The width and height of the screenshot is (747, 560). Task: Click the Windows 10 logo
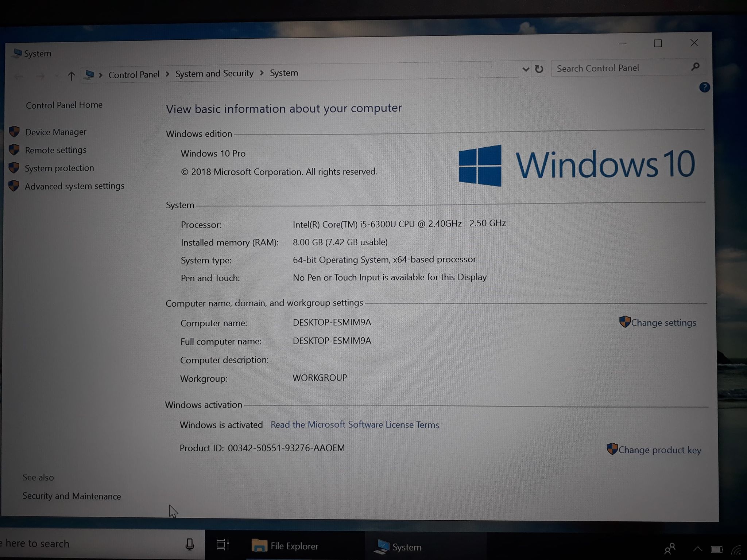coord(577,165)
